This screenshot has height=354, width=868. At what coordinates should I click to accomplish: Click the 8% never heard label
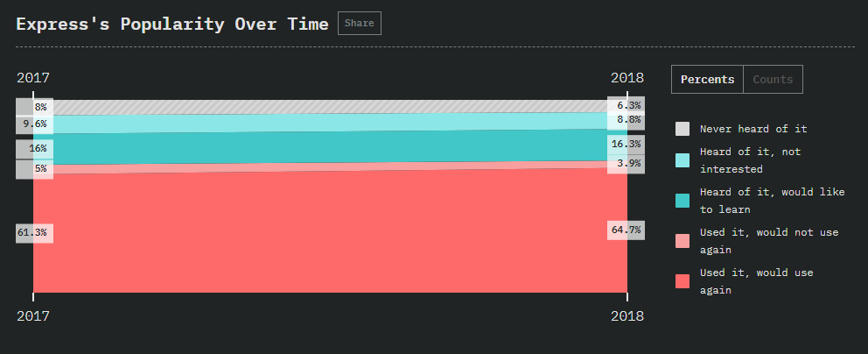click(34, 107)
